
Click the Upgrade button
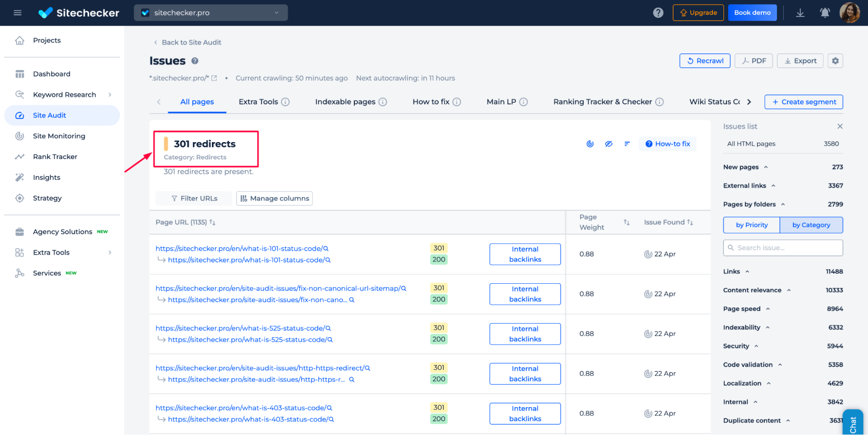[698, 13]
